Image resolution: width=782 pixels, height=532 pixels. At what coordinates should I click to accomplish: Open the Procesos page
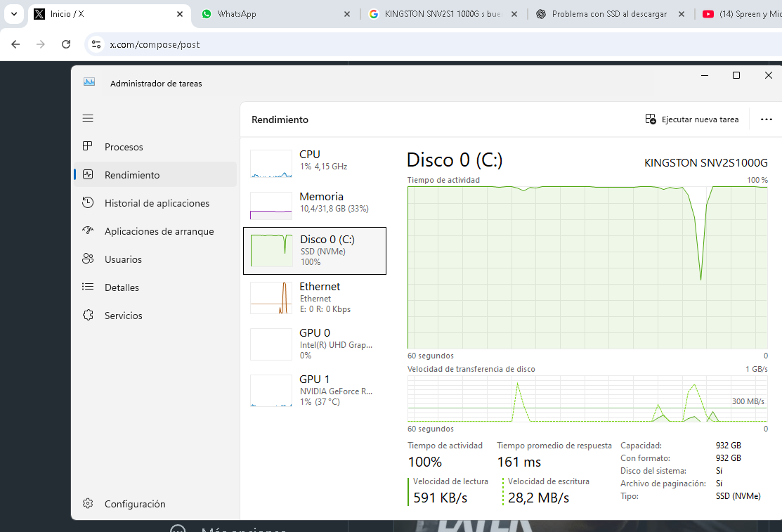pos(155,147)
